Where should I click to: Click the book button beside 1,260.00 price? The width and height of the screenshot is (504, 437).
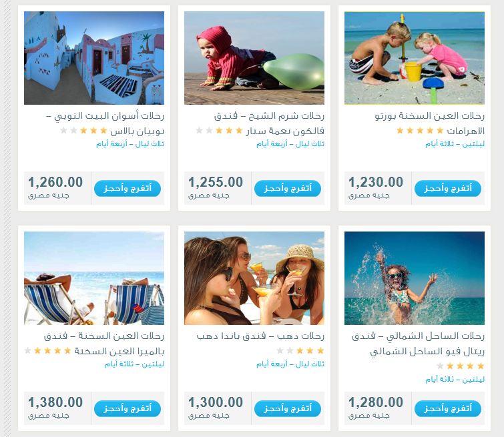click(128, 188)
